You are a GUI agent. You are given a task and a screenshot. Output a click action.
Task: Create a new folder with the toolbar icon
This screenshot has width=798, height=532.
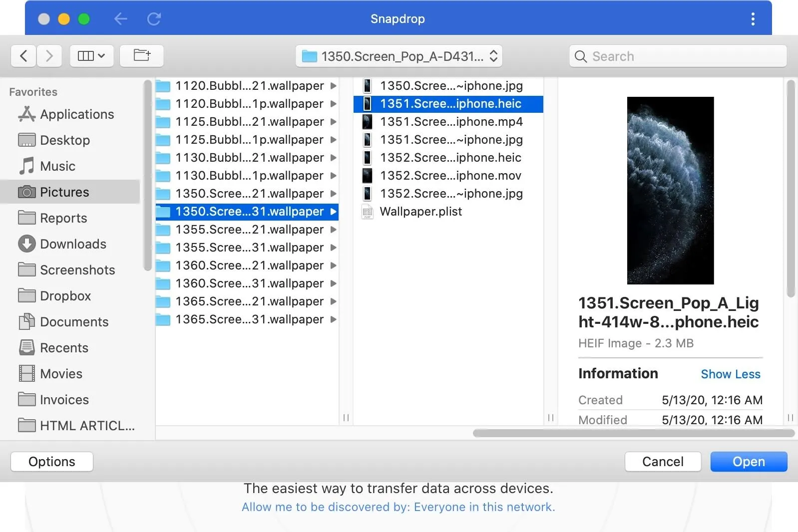coord(142,56)
